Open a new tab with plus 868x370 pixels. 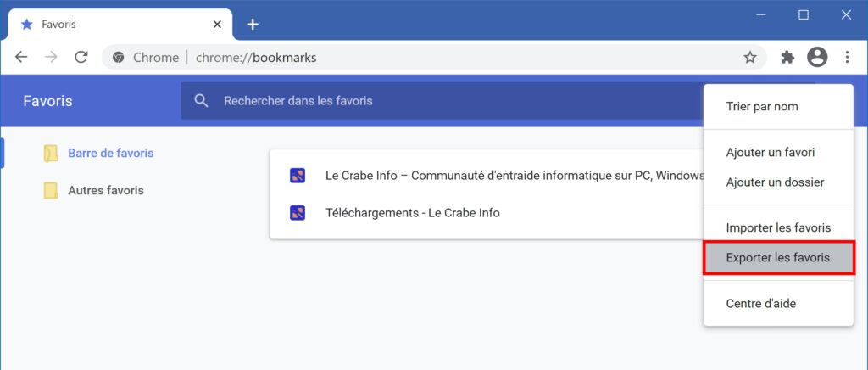(x=253, y=25)
